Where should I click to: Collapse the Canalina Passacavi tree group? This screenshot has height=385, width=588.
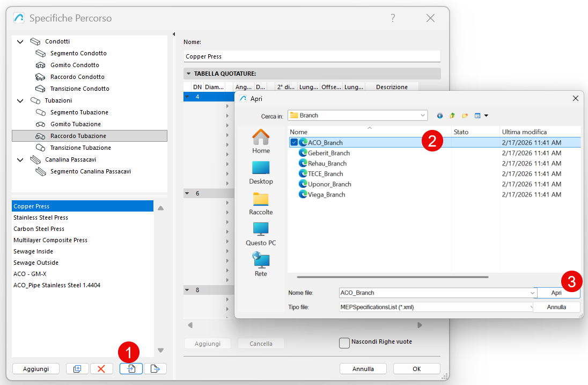coord(20,160)
